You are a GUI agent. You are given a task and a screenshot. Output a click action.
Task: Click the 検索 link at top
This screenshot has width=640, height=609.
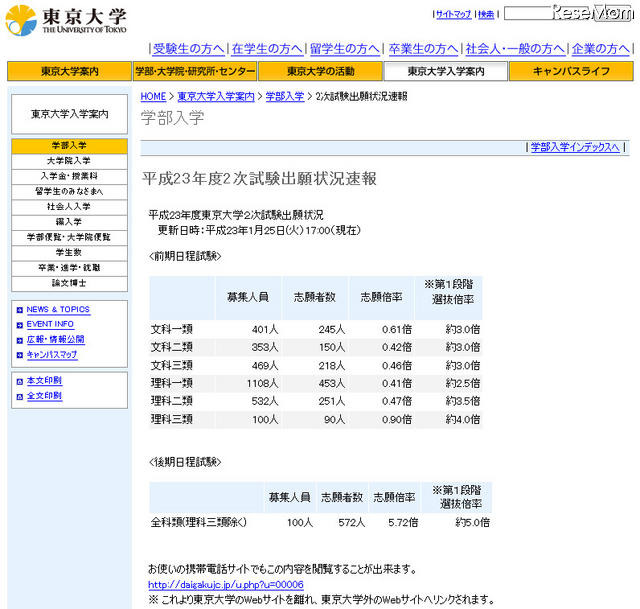pos(486,14)
